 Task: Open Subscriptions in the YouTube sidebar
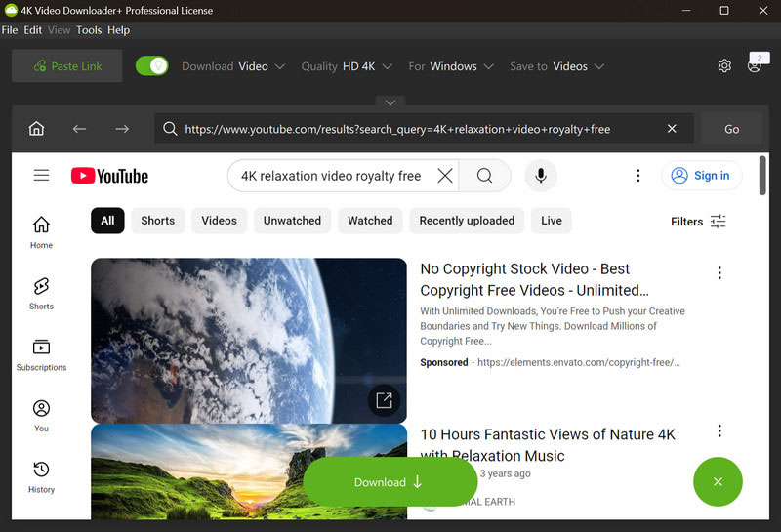(x=41, y=354)
